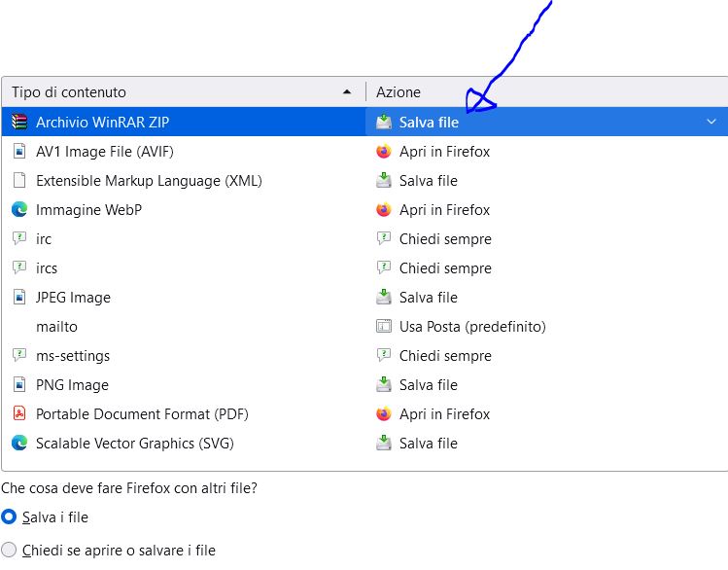Screen dimensions: 728x570
Task: Open the action dropdown for Archivio WinRAR ZIP
Action: coord(711,122)
